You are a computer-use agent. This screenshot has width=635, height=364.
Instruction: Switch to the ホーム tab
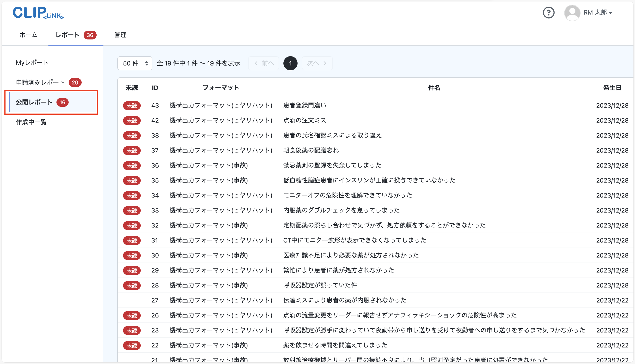click(28, 35)
